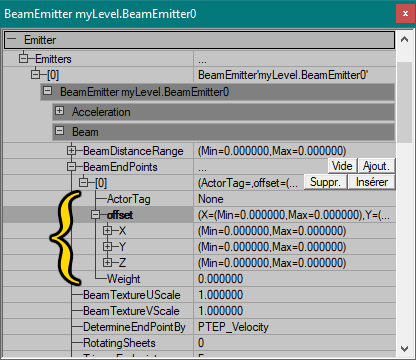Expand the X offset range
416x360 pixels.
[x=107, y=231]
